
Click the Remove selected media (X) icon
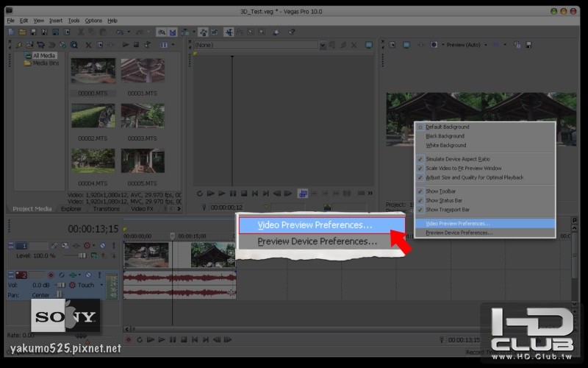pos(88,45)
